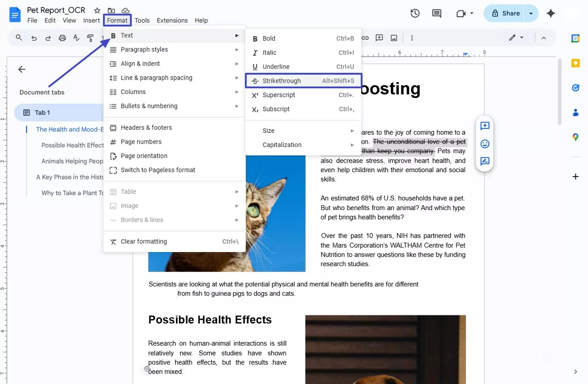Insert an image using the toolbar icon
The width and height of the screenshot is (588, 384).
click(394, 38)
